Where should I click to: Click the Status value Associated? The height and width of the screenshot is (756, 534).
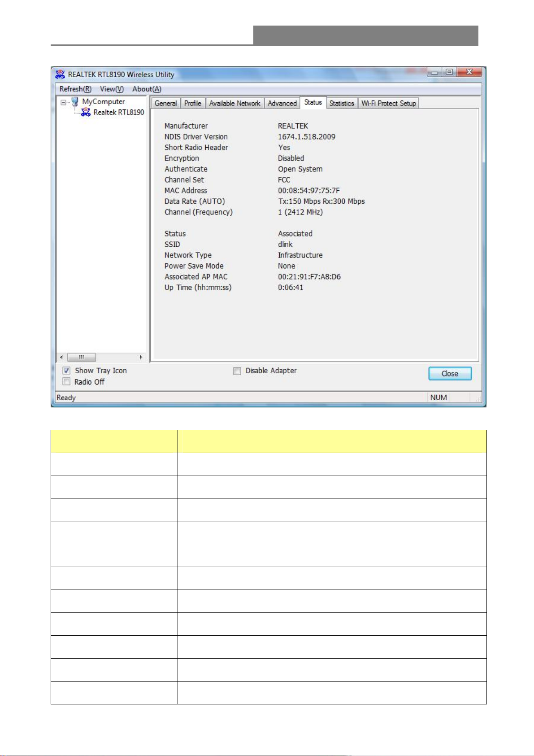pyautogui.click(x=295, y=234)
